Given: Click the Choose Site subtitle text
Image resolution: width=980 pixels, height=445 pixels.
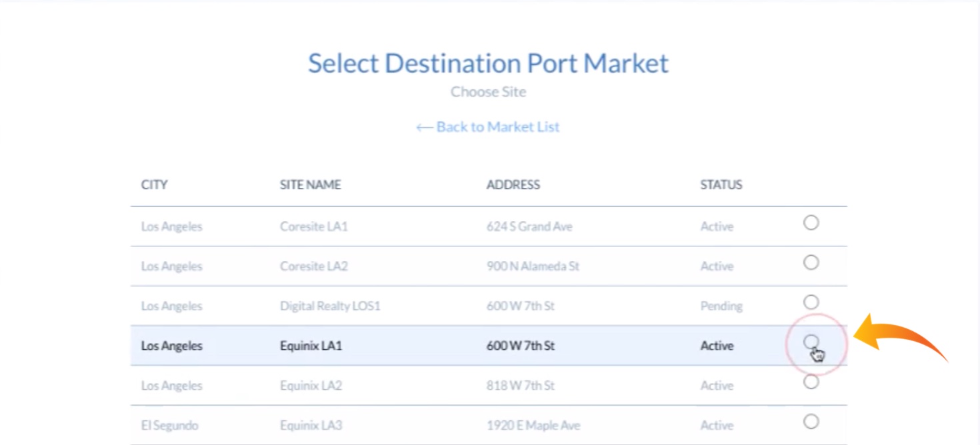Looking at the screenshot, I should click(x=489, y=92).
